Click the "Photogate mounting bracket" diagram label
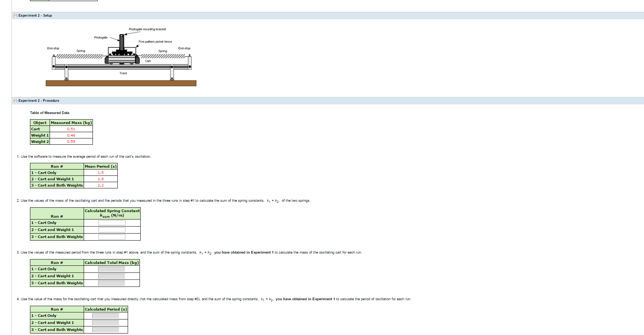This screenshot has width=644, height=335. pyautogui.click(x=147, y=29)
